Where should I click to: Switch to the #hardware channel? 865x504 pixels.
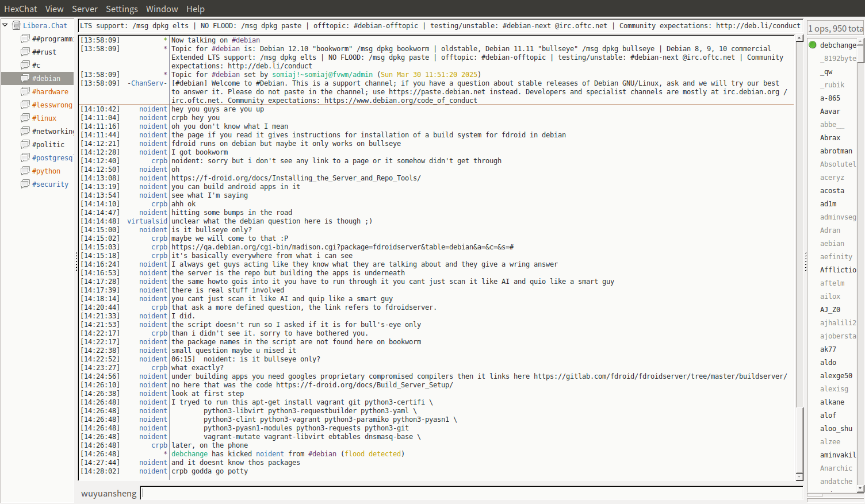coord(50,91)
